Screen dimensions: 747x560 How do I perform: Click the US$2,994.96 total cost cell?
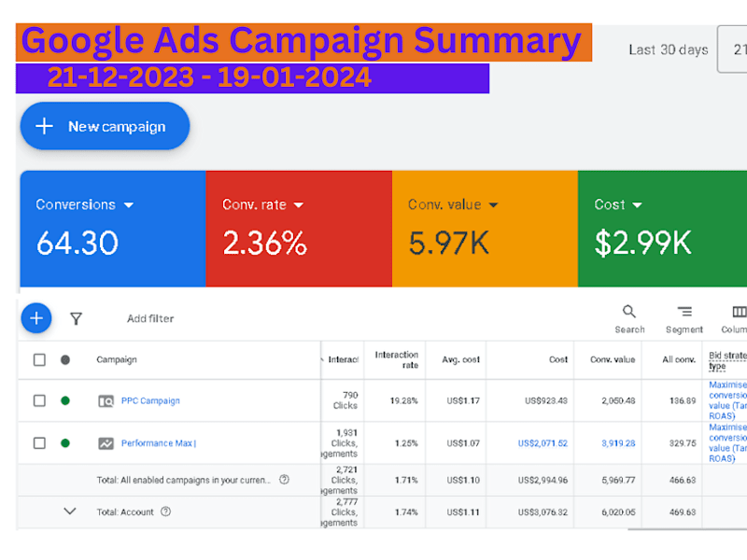coord(543,480)
